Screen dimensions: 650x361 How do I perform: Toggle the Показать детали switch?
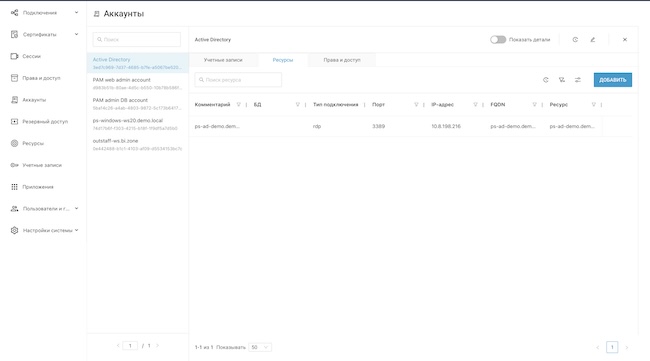tap(498, 40)
